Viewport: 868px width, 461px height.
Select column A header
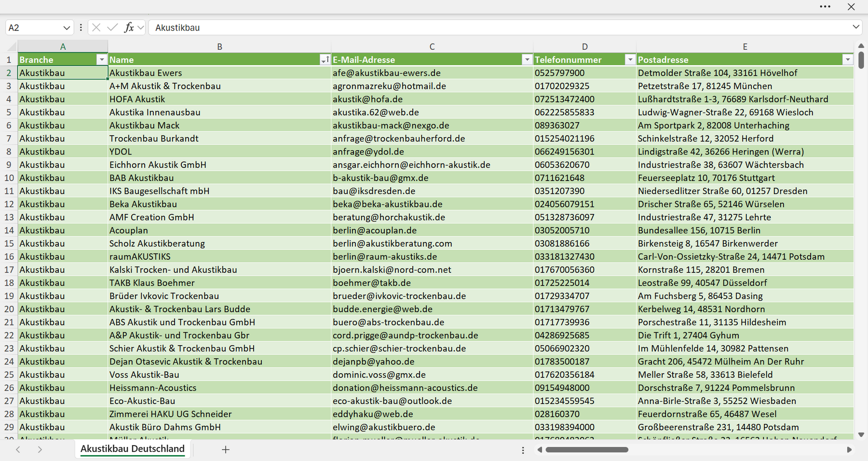tap(63, 47)
